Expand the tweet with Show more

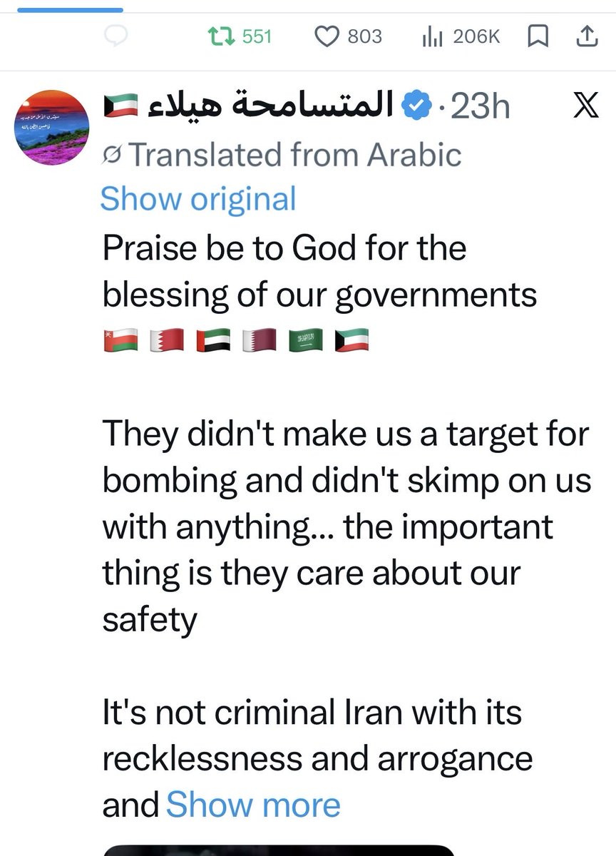point(253,805)
